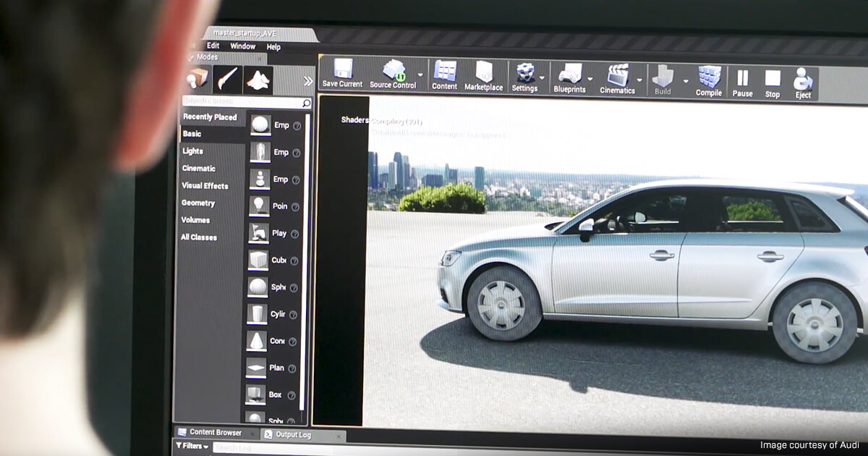The image size is (868, 456).
Task: Select the Visual Effects category
Action: [x=205, y=186]
